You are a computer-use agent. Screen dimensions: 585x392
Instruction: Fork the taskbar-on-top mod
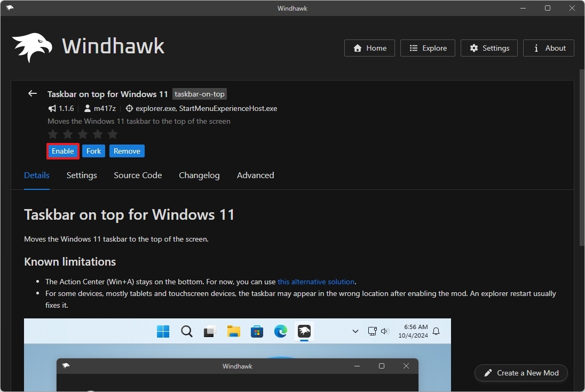tap(93, 151)
